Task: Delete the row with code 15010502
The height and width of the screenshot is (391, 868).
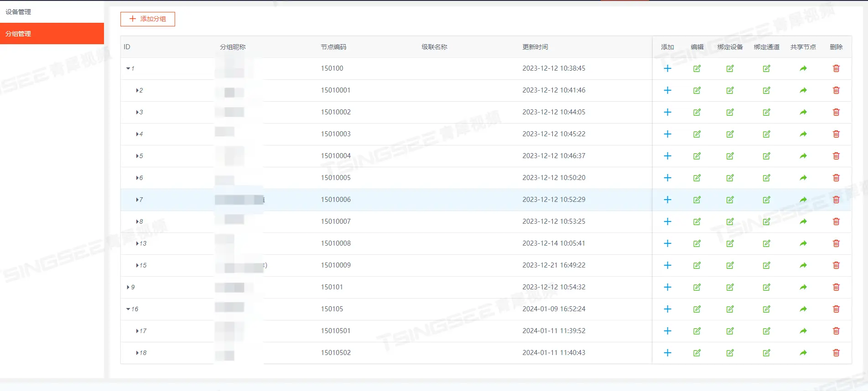Action: [x=836, y=353]
